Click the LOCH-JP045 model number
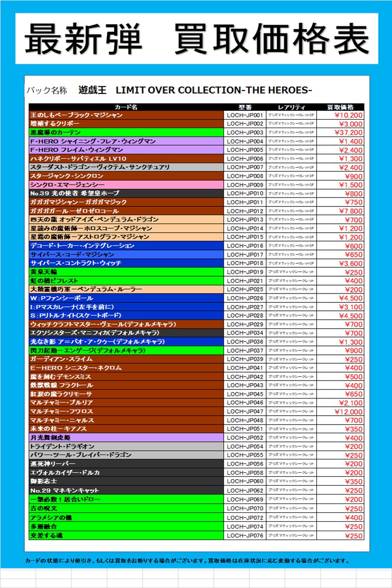This screenshot has height=588, width=392. pyautogui.click(x=245, y=394)
